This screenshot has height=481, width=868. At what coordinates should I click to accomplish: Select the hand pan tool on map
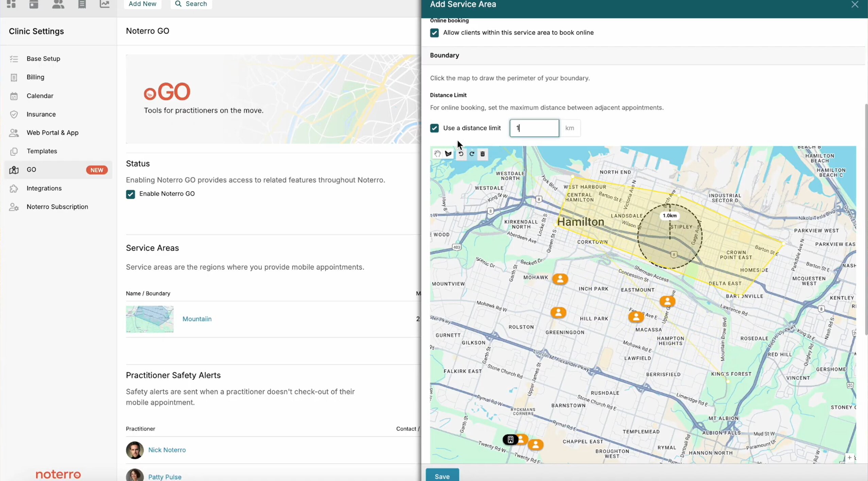[437, 154]
